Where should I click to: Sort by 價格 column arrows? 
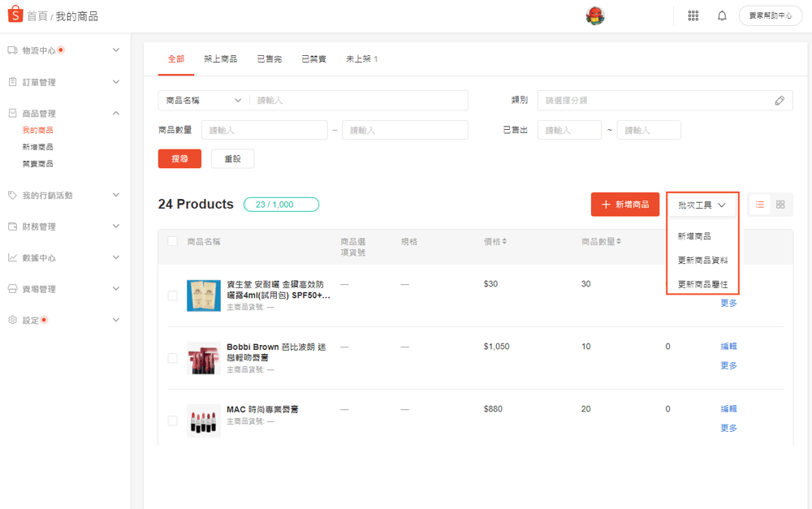(504, 241)
